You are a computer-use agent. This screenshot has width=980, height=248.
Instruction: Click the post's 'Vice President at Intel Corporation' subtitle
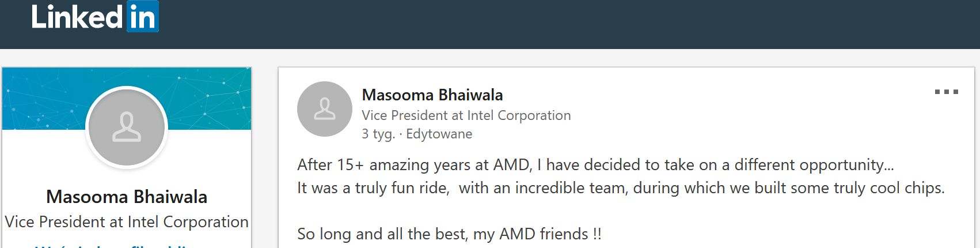[x=466, y=115]
